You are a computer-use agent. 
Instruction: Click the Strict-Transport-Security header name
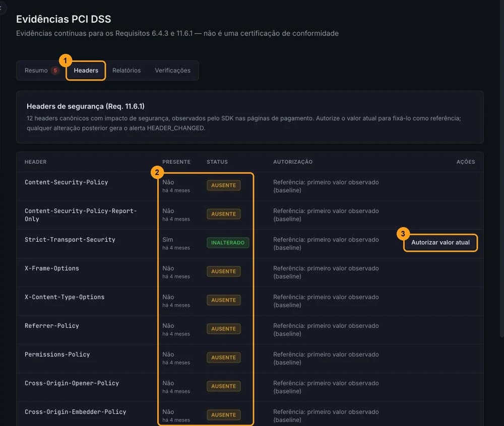pyautogui.click(x=70, y=240)
